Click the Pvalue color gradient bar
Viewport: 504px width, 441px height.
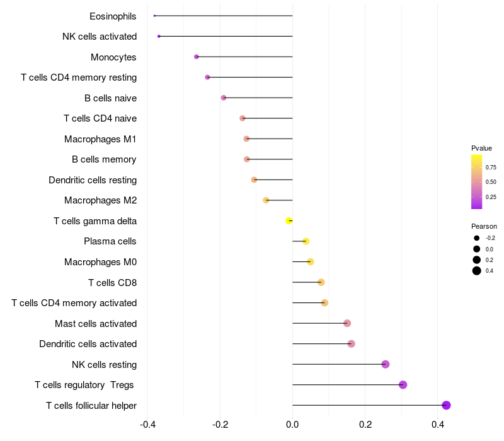pos(477,182)
